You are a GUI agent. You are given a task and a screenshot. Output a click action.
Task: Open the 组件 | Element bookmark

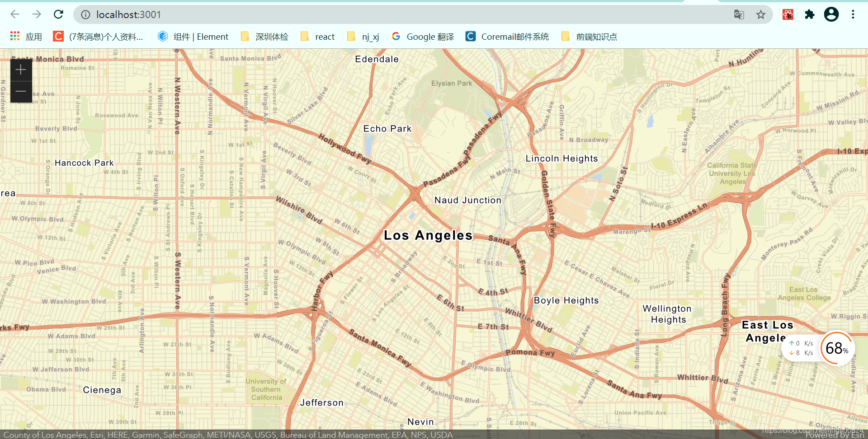click(193, 37)
